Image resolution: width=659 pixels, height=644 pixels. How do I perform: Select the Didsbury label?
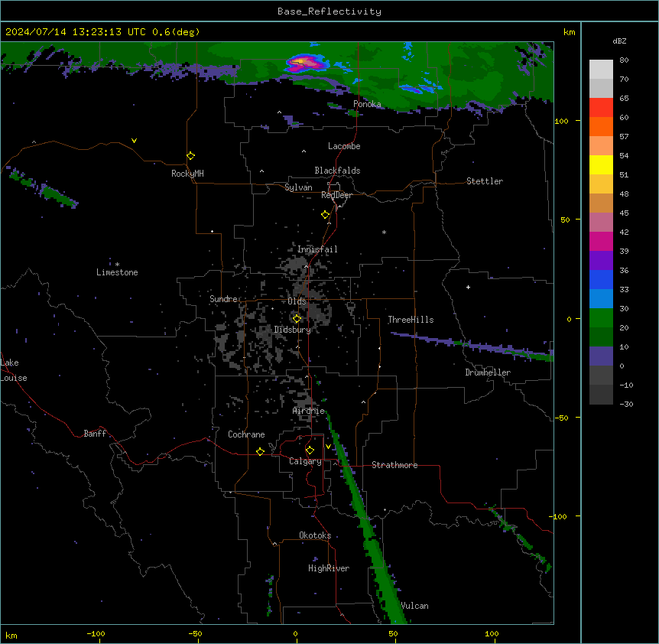293,330
